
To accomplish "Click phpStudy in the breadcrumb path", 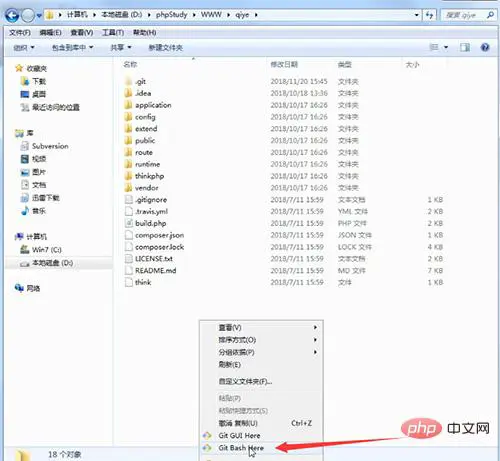I will pyautogui.click(x=171, y=15).
